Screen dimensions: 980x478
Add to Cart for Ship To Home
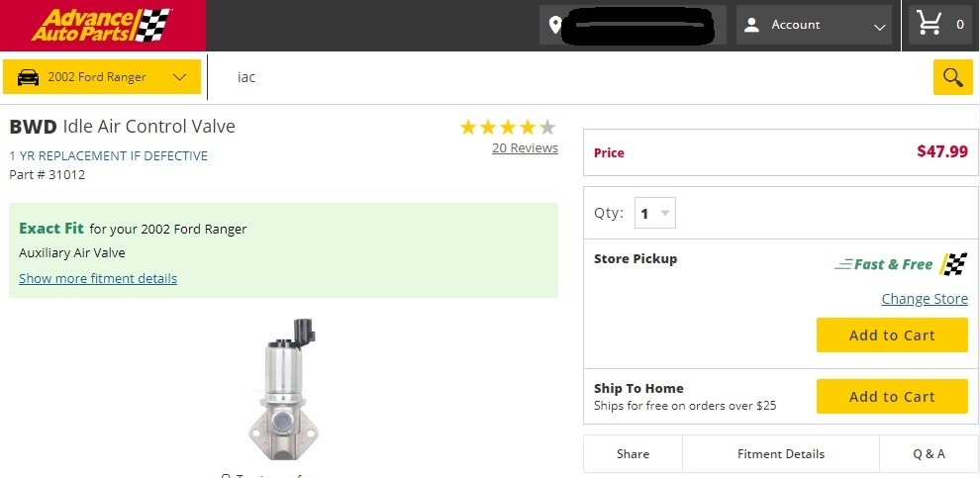click(x=891, y=397)
